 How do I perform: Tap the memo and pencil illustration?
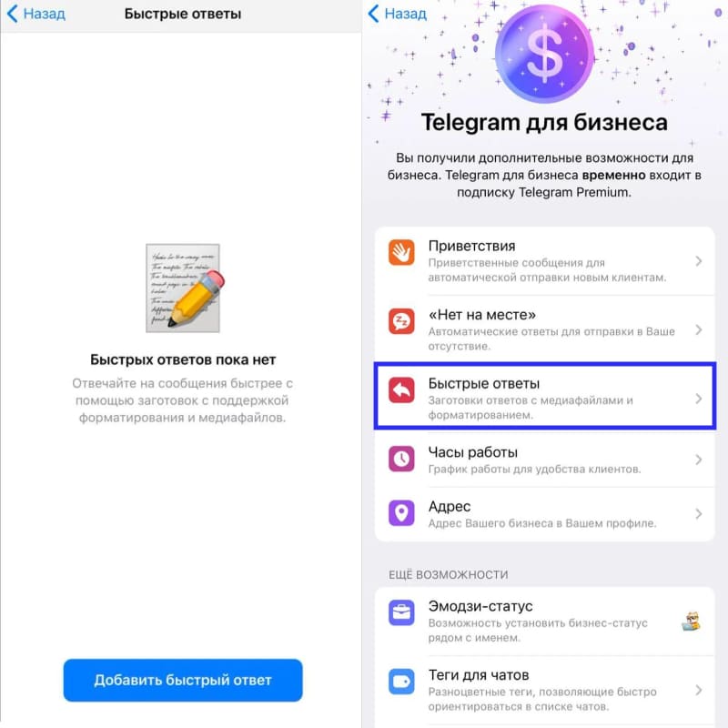[x=185, y=288]
